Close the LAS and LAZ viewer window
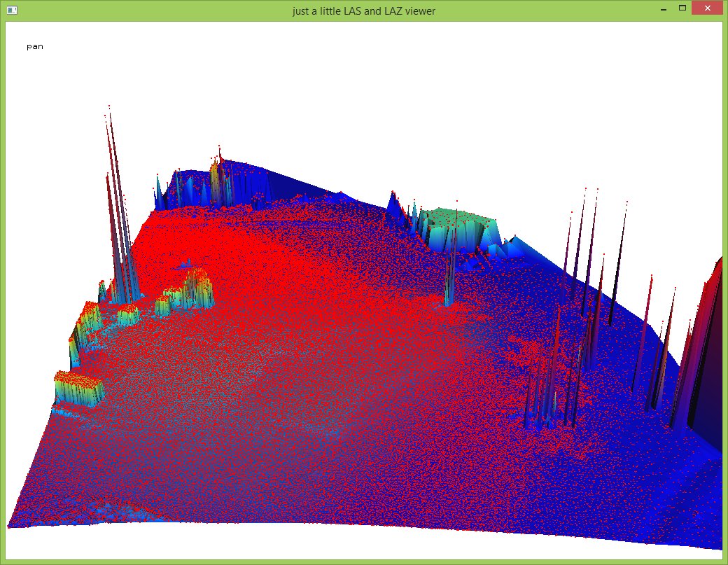 (x=708, y=8)
